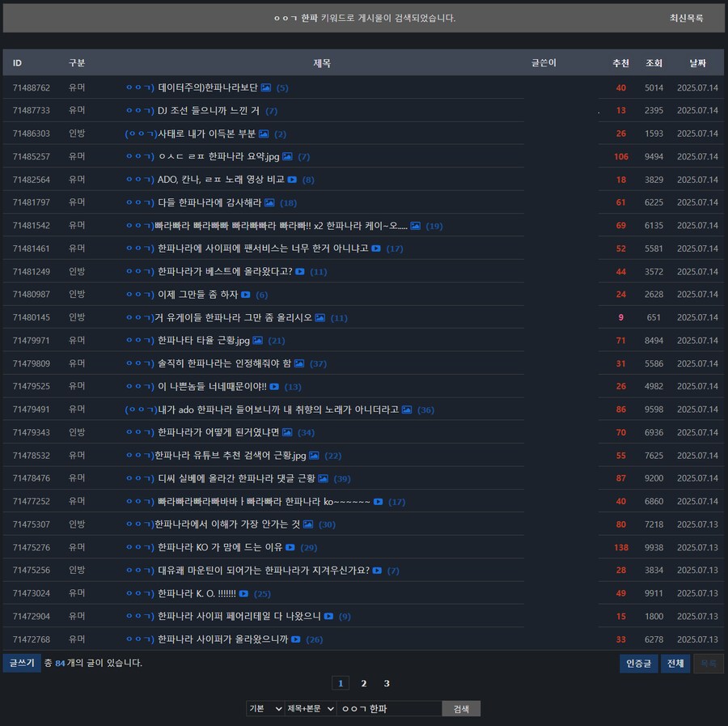Click video icon beside 한파나라 KO 가 맘에 드는 이유

tap(290, 548)
